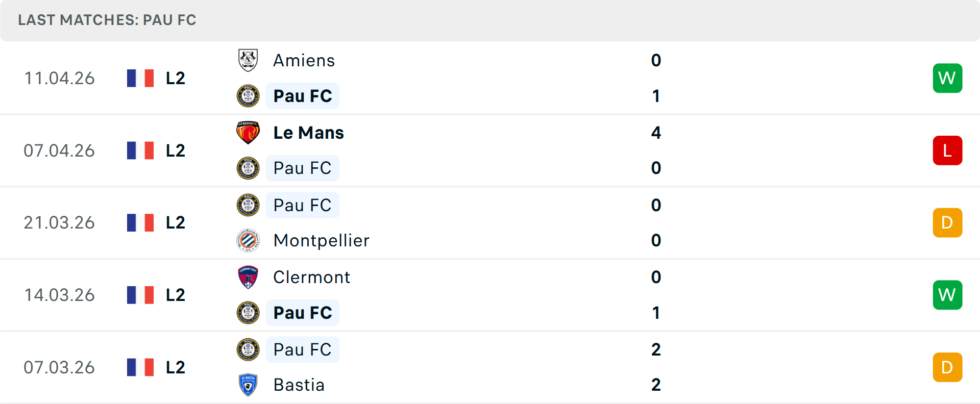Click the Last Matches: Pau FC header

[107, 20]
